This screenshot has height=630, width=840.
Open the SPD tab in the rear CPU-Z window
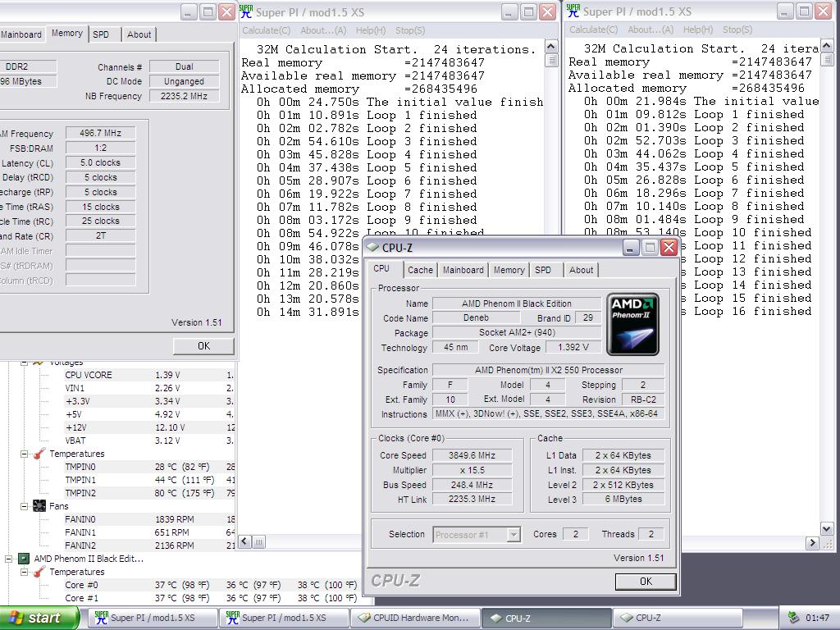(x=101, y=34)
